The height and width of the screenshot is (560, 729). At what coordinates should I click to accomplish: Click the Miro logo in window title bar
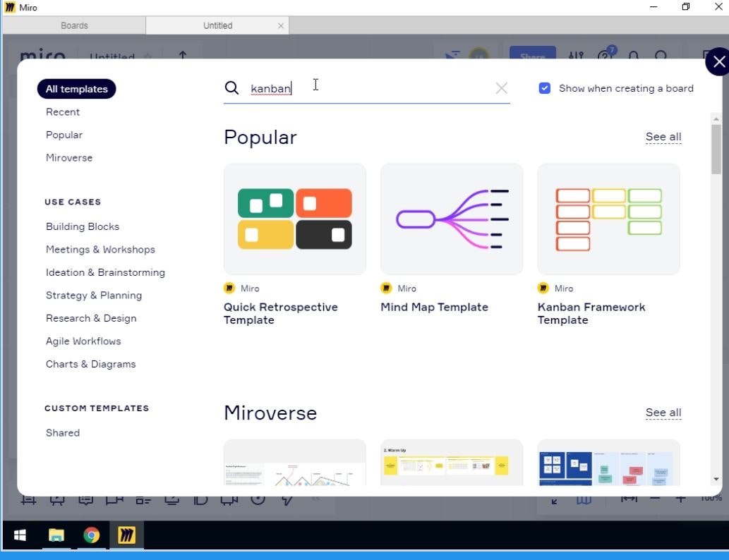(9, 8)
